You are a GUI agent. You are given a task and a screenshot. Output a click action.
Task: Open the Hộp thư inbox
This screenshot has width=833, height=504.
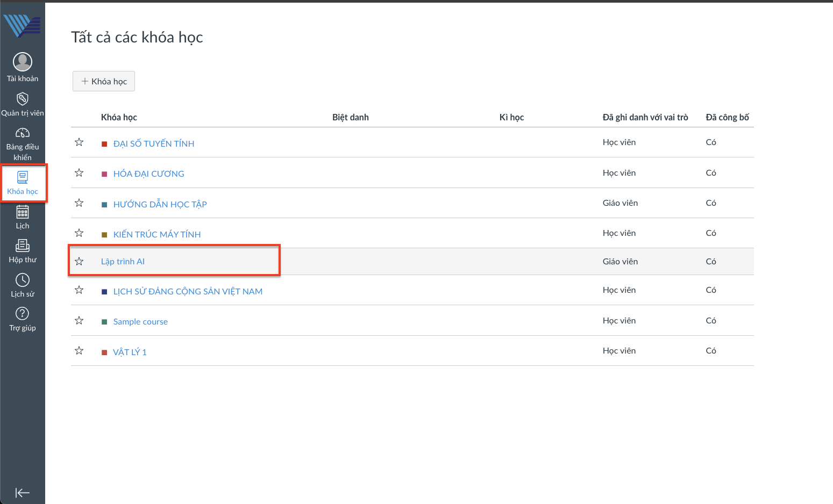coord(23,246)
